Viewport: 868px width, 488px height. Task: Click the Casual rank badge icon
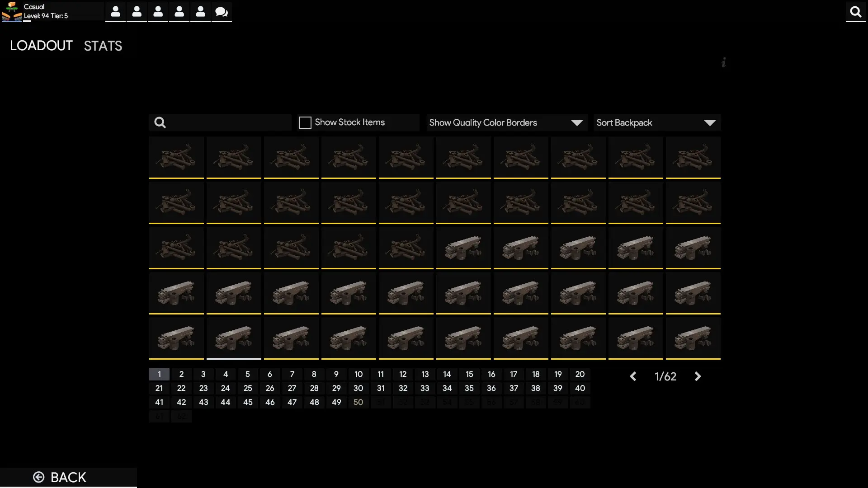12,12
